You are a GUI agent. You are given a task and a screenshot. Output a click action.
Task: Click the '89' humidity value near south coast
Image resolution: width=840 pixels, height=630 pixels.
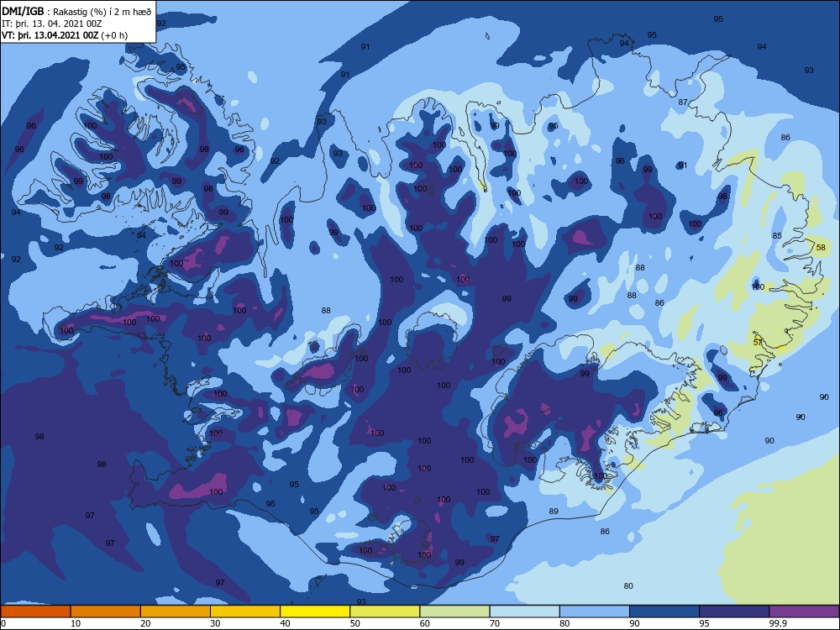click(554, 511)
